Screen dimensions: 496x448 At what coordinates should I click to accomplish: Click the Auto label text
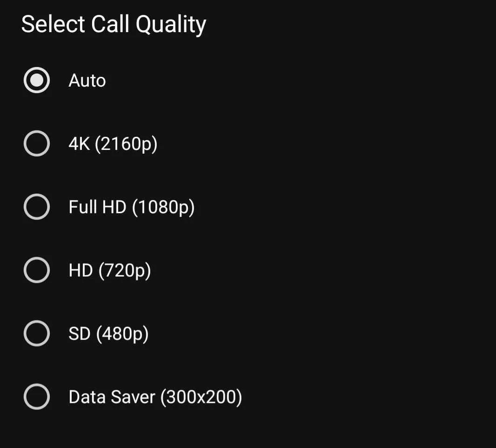pos(87,80)
